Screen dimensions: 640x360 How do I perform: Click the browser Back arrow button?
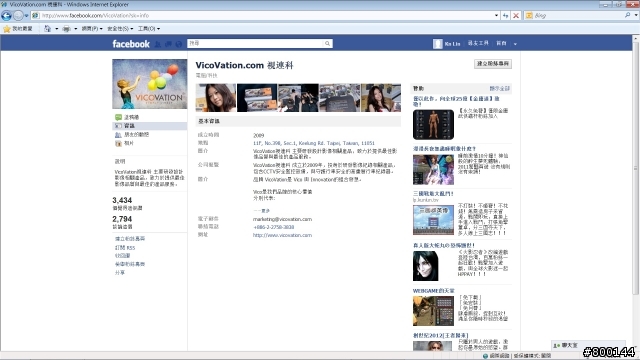(7, 16)
